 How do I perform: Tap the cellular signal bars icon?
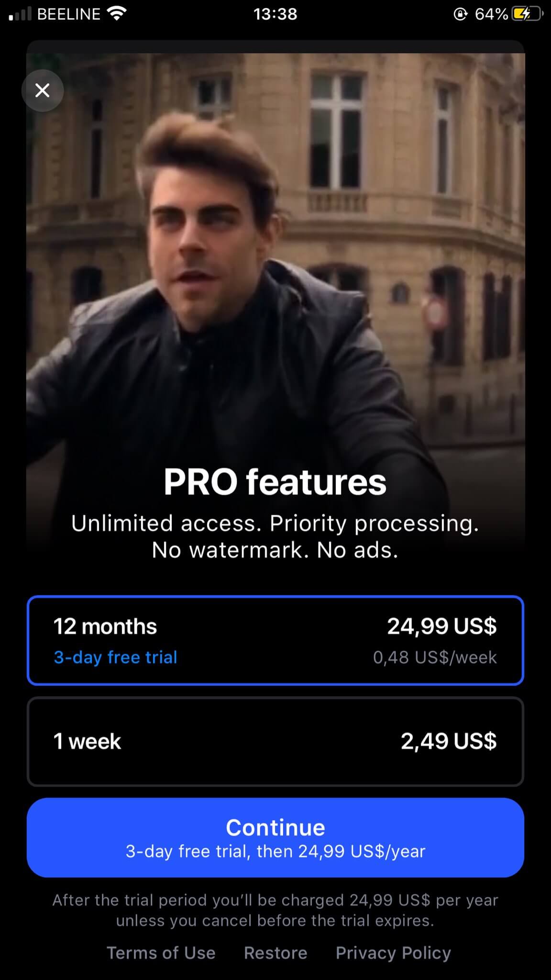click(20, 14)
